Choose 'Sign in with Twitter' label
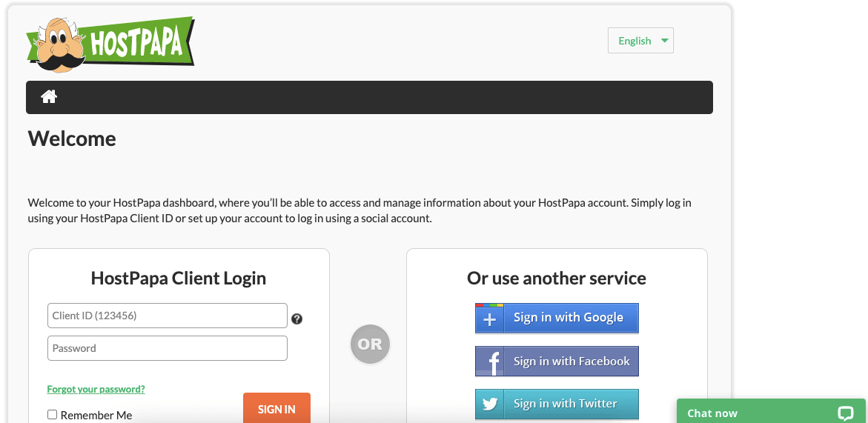868x423 pixels. [565, 404]
